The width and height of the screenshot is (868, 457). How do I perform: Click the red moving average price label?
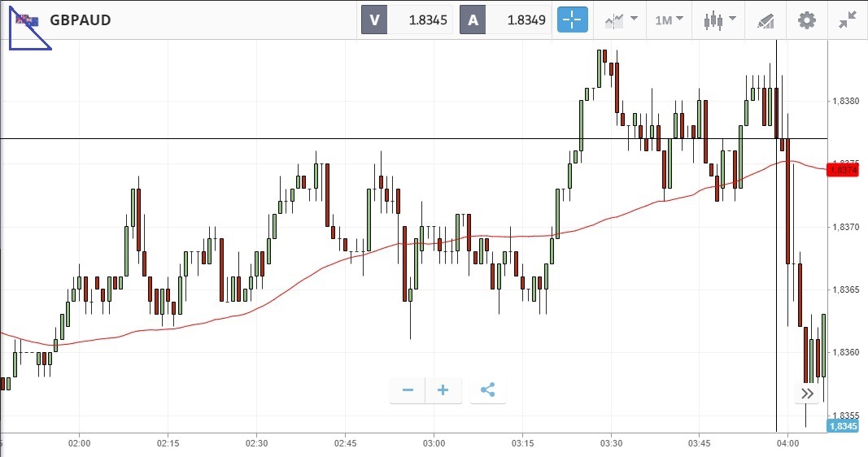pos(842,169)
